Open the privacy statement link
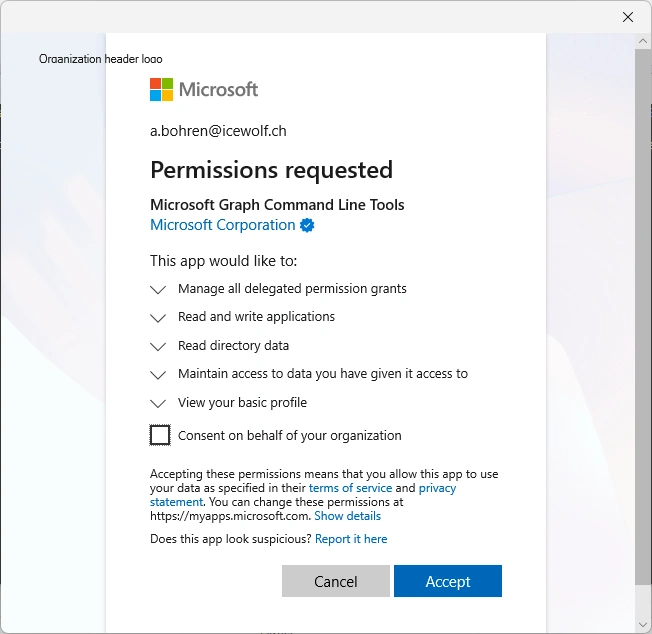The image size is (652, 634). click(437, 488)
